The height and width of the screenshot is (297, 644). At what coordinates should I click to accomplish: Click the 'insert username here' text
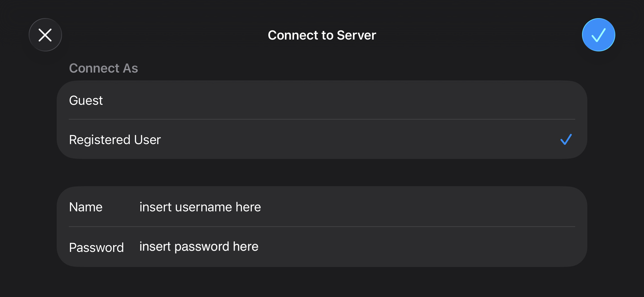point(200,207)
